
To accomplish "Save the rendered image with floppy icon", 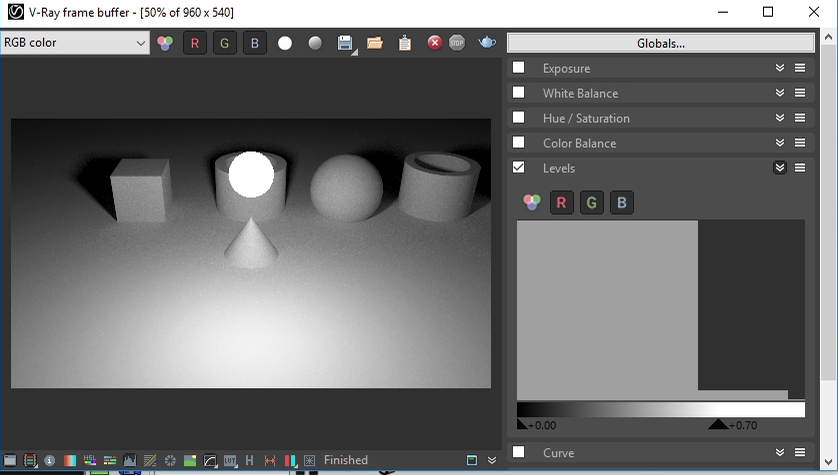I will click(x=346, y=43).
